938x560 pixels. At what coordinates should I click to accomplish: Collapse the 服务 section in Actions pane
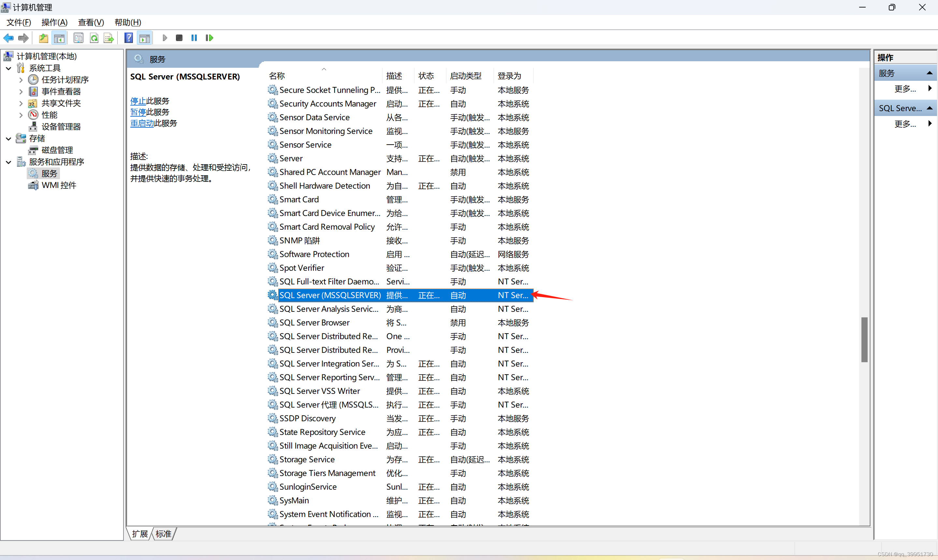[x=929, y=73]
